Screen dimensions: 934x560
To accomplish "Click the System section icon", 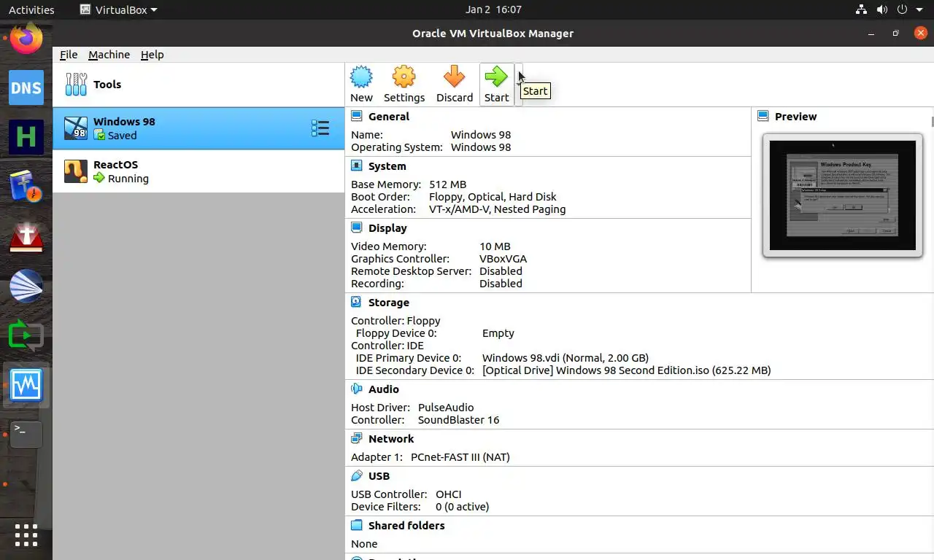I will coord(356,166).
